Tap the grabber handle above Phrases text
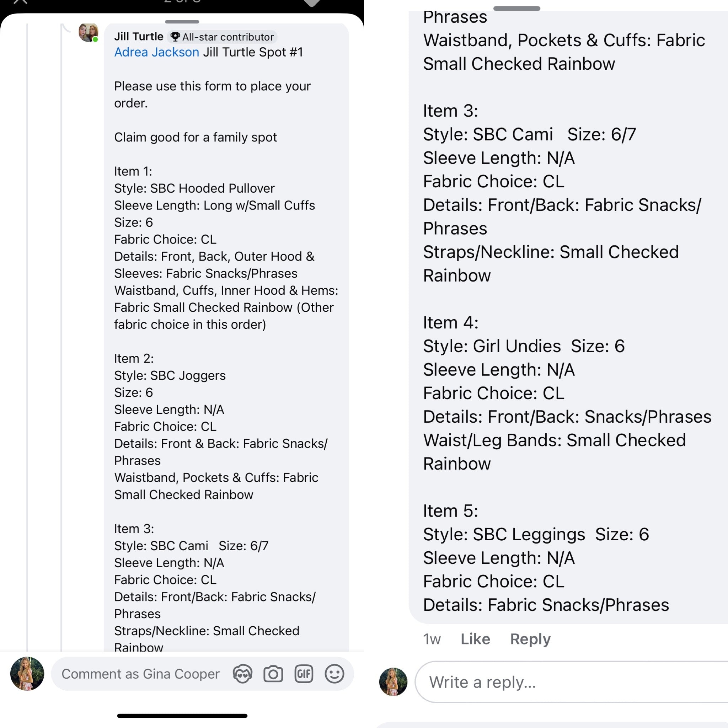The height and width of the screenshot is (728, 728). (516, 8)
